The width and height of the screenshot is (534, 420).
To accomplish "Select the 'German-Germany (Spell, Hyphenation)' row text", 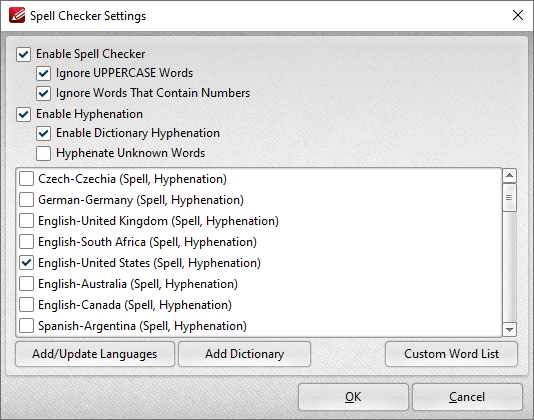I will point(141,200).
